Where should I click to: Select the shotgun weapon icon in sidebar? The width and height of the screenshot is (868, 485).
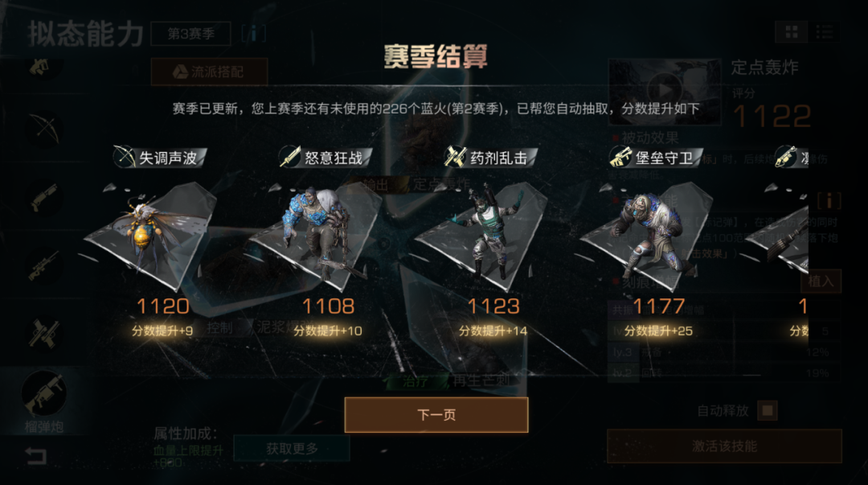click(44, 197)
